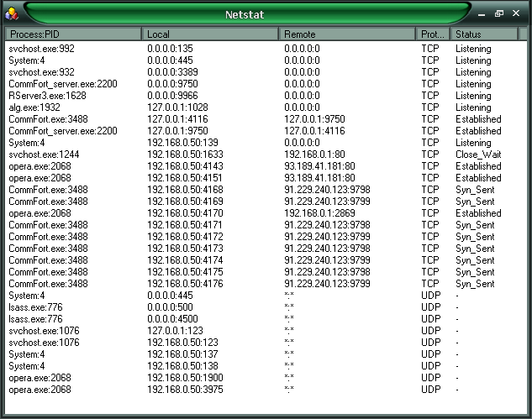Click the Status column header
Image resolution: width=532 pixels, height=419 pixels.
click(483, 34)
